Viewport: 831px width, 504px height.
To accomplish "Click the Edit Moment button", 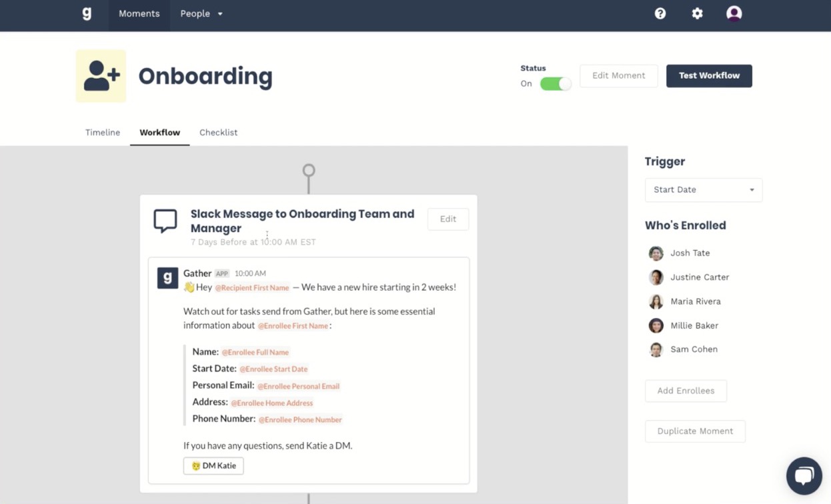I will click(x=619, y=76).
